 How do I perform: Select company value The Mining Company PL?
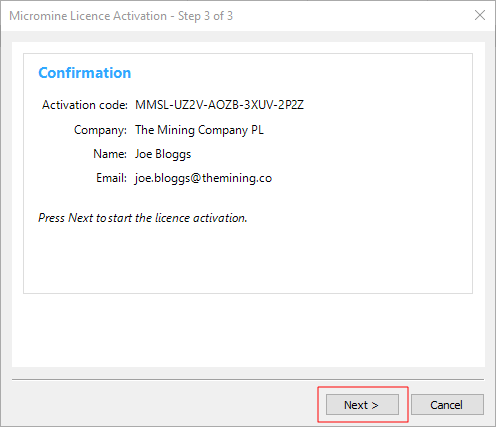click(x=199, y=130)
